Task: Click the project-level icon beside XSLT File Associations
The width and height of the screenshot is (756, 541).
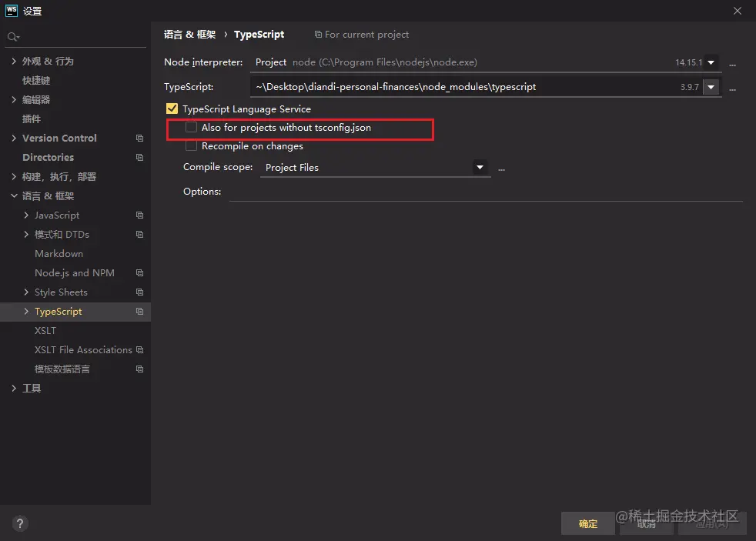Action: tap(140, 349)
